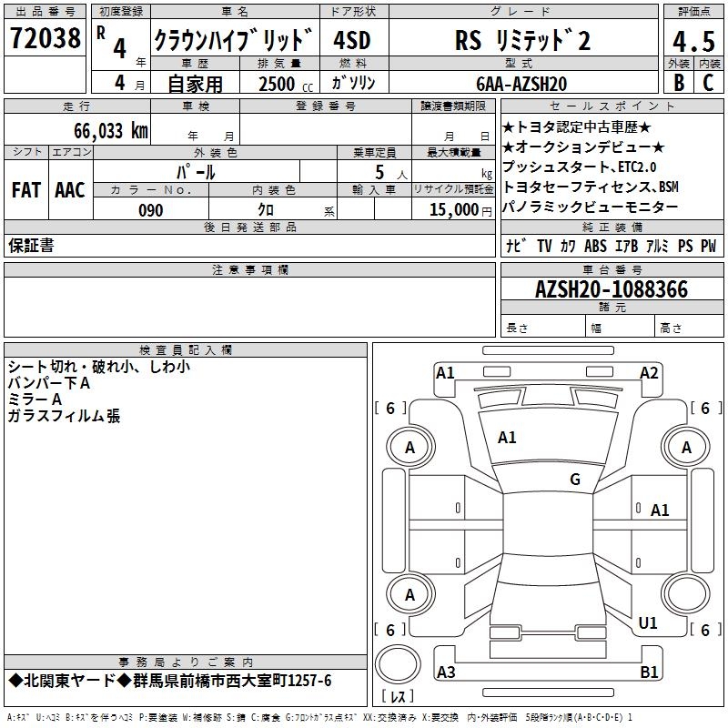728x728 pixels.
Task: Click inspector note ミラーA
Action: pyautogui.click(x=35, y=399)
